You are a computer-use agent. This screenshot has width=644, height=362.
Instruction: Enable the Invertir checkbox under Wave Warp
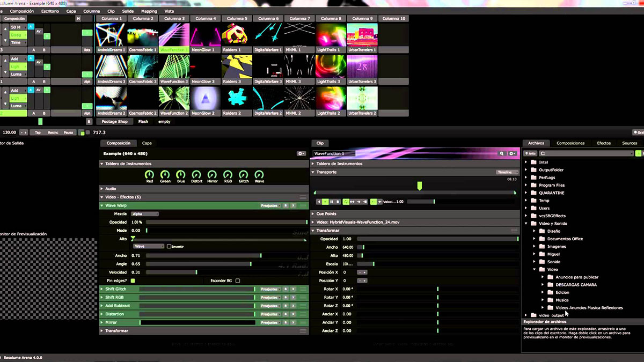click(x=169, y=246)
